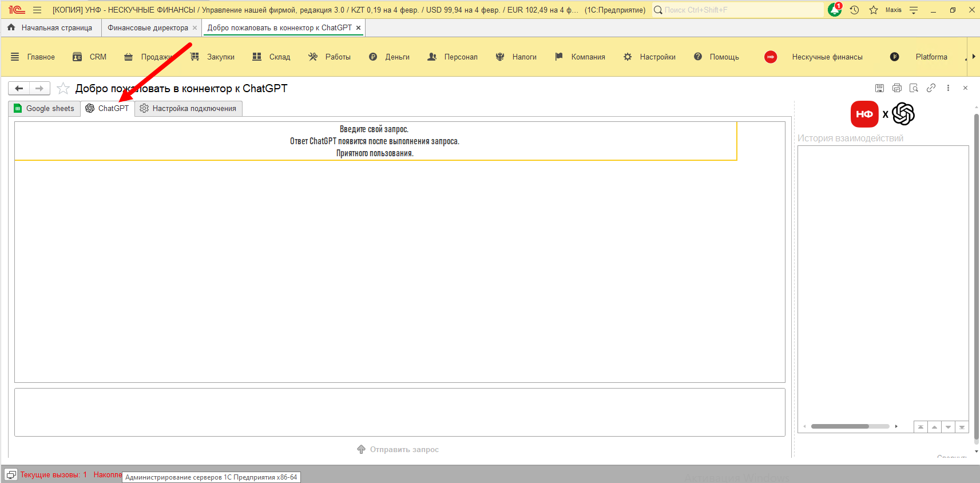Click the notifications bell icon
This screenshot has width=980, height=483.
coord(835,10)
